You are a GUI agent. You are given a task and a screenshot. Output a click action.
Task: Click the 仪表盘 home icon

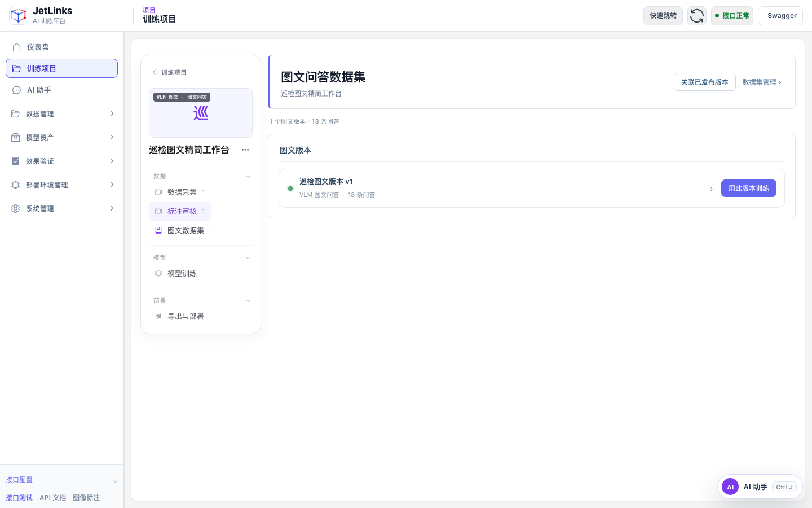[x=17, y=47]
